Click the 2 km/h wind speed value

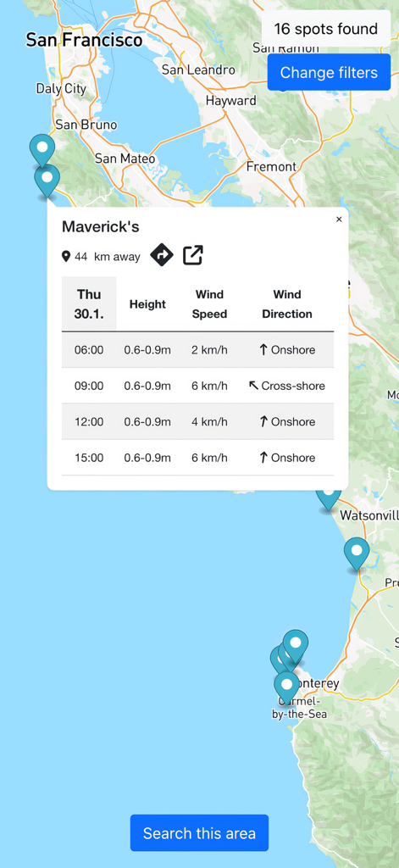(x=209, y=350)
